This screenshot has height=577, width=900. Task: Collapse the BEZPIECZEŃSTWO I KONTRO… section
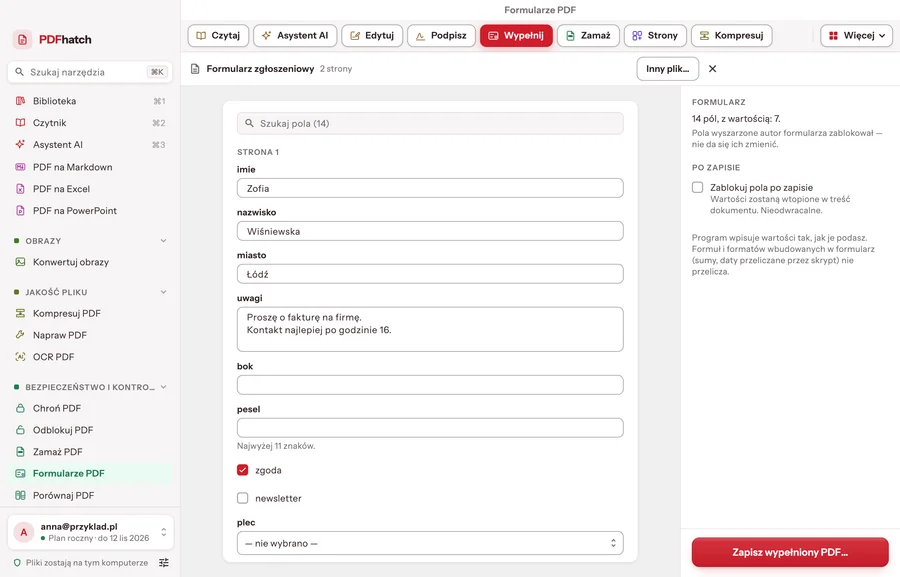pyautogui.click(x=164, y=387)
